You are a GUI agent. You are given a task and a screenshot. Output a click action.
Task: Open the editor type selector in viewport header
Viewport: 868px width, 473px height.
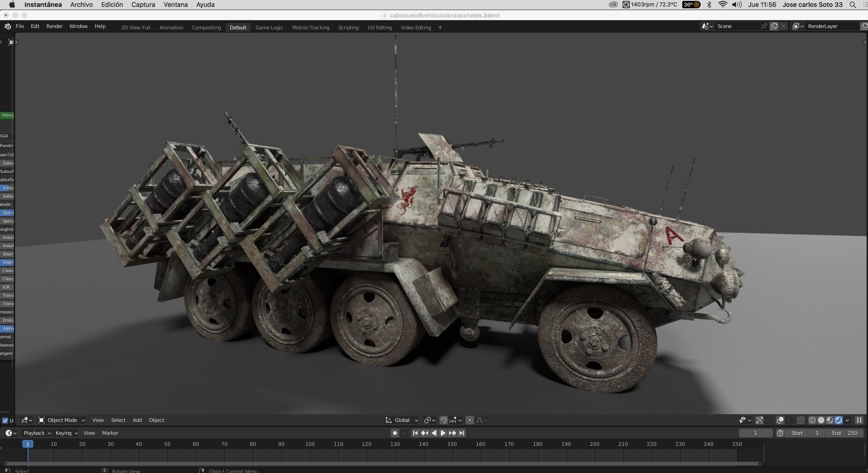coord(27,420)
